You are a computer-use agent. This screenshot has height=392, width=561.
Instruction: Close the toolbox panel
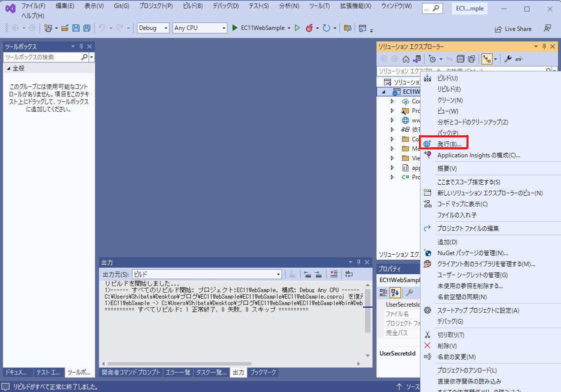[89, 46]
